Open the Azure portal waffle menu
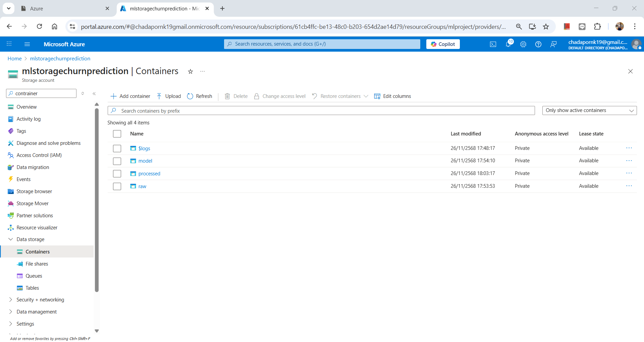 [9, 44]
